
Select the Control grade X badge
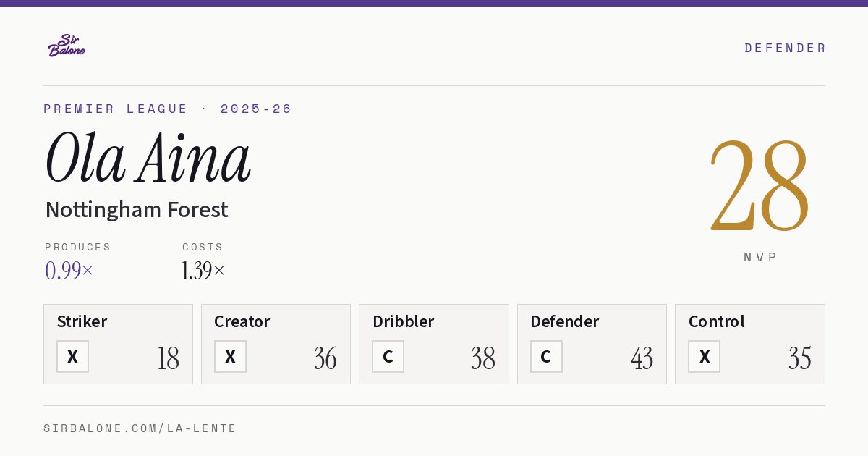[x=704, y=356]
